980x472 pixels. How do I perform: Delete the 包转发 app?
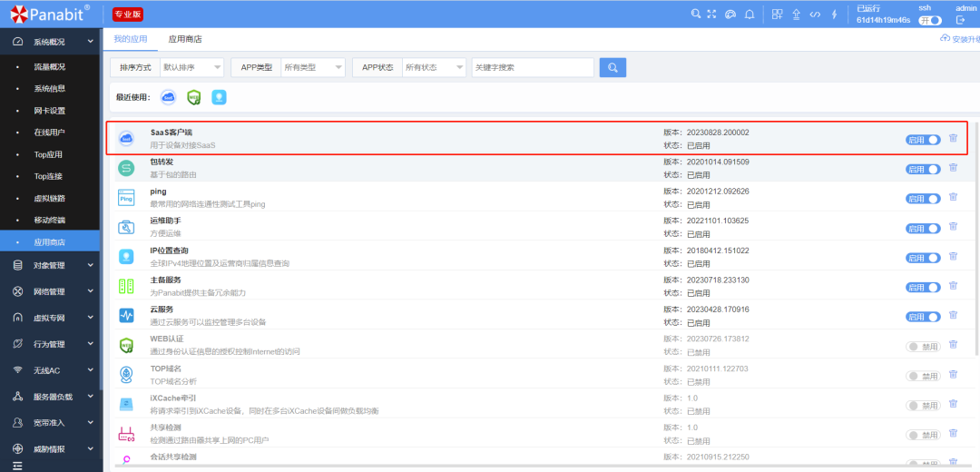[x=953, y=168]
